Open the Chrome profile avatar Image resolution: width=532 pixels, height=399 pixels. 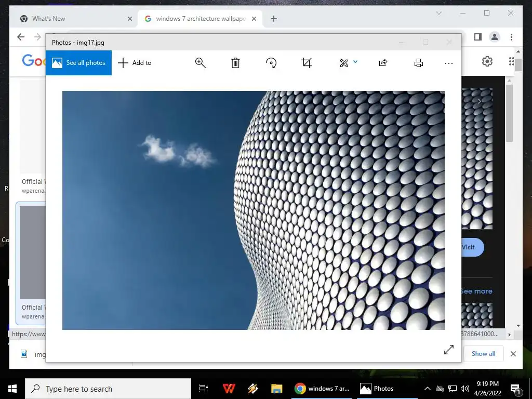(x=495, y=37)
